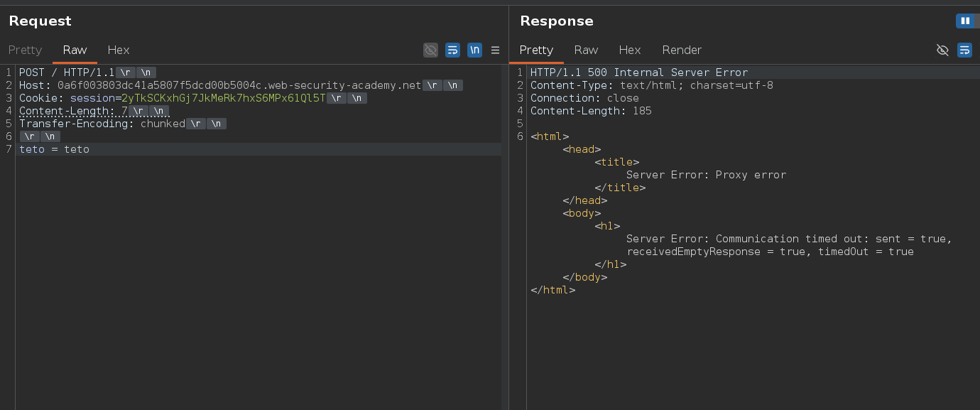Switch Response view to Raw tab
Image resolution: width=980 pixels, height=410 pixels.
tap(586, 50)
